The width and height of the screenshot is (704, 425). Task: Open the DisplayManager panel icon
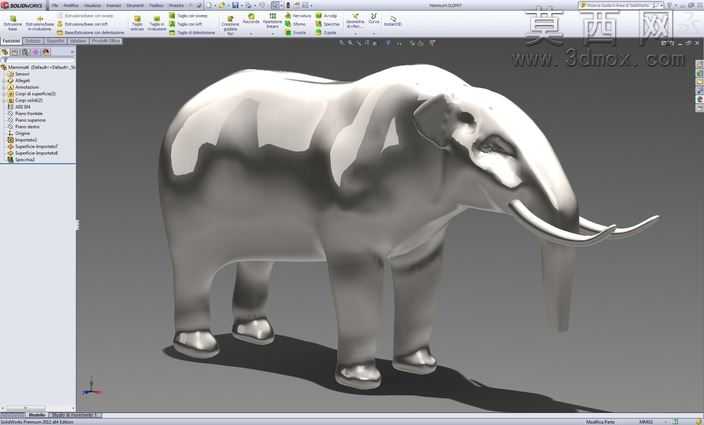click(46, 52)
